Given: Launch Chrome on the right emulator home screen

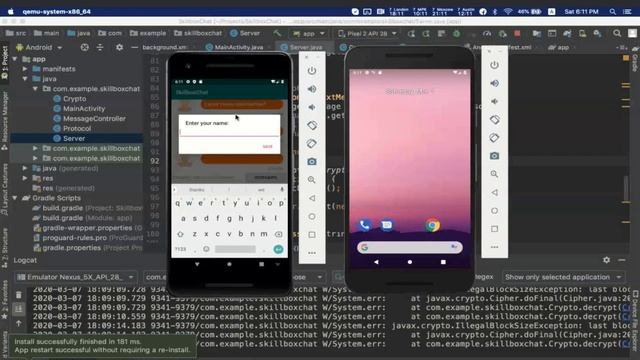Looking at the screenshot, I should point(433,225).
